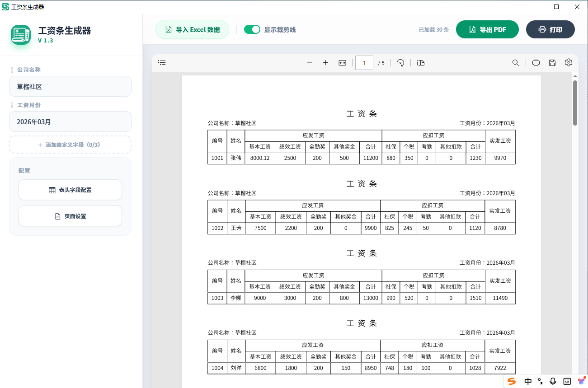Open search in the PDF viewer
The width and height of the screenshot is (588, 388).
(x=515, y=63)
